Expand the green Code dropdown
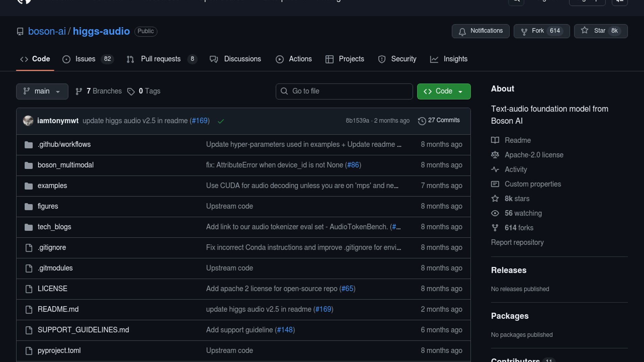This screenshot has width=644, height=362. 443,91
